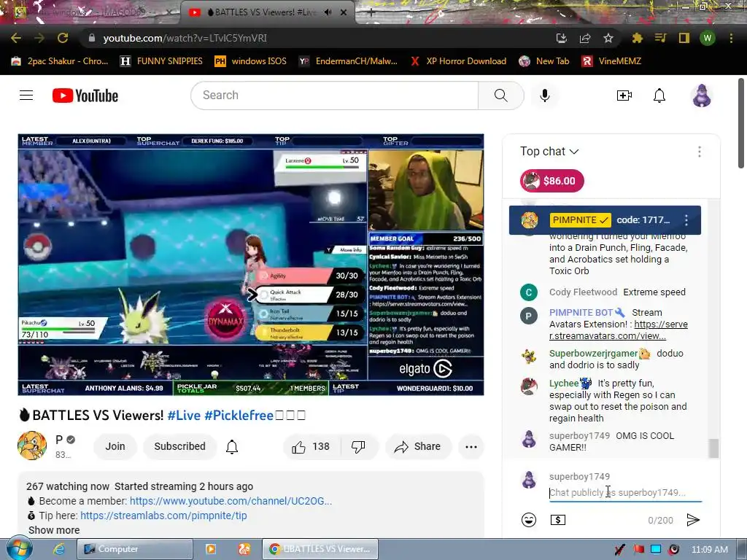The height and width of the screenshot is (560, 747).
Task: Open Windows Media Player taskbar icon
Action: click(211, 549)
